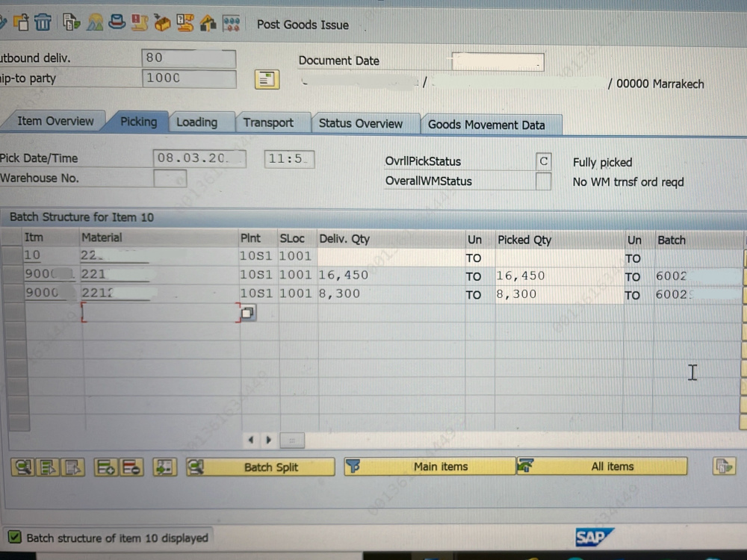
Task: Click the Ship-to party field
Action: (x=189, y=78)
